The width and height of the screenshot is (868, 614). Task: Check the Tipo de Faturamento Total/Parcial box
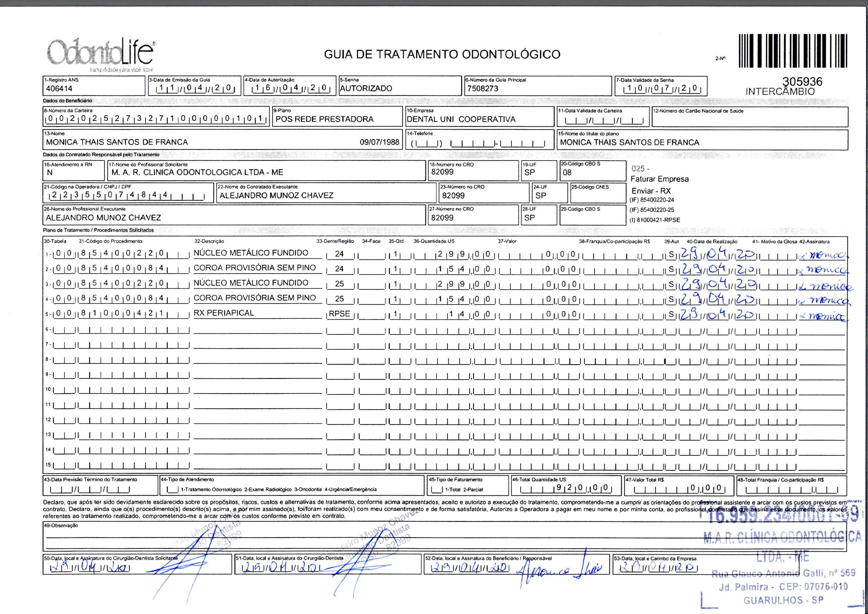437,490
